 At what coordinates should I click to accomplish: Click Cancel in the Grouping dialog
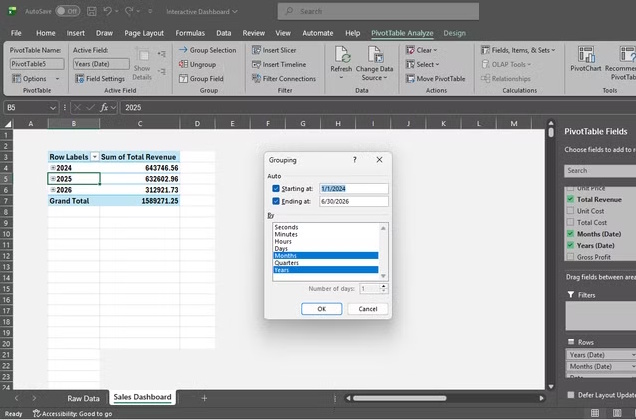367,309
